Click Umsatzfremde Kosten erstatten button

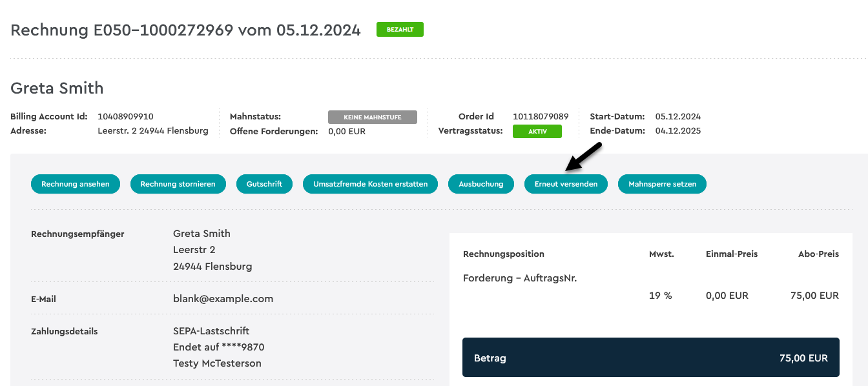(x=371, y=184)
